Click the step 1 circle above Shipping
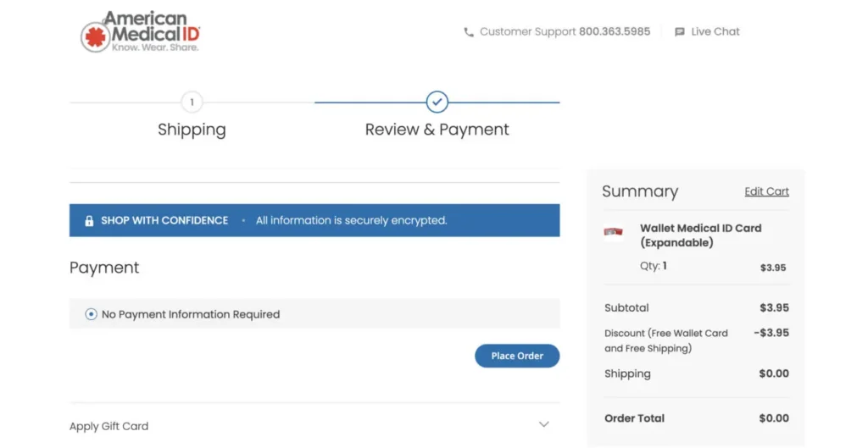This screenshot has height=448, width=868. (192, 102)
